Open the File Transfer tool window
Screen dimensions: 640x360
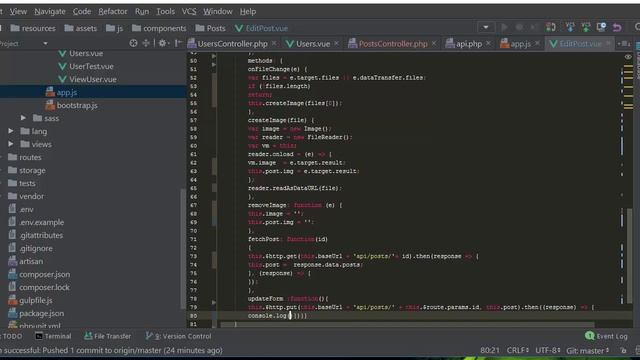click(108, 336)
